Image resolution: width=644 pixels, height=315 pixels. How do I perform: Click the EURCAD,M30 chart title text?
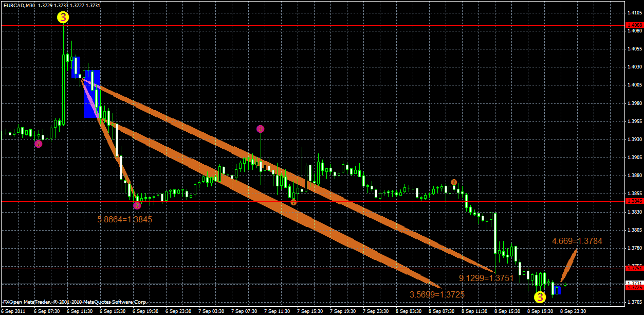(x=21, y=4)
